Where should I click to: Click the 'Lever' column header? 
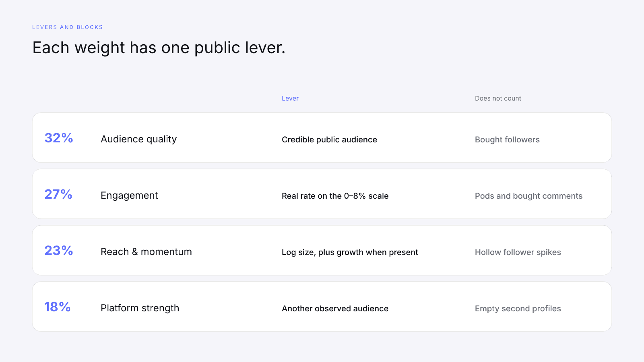(x=290, y=99)
